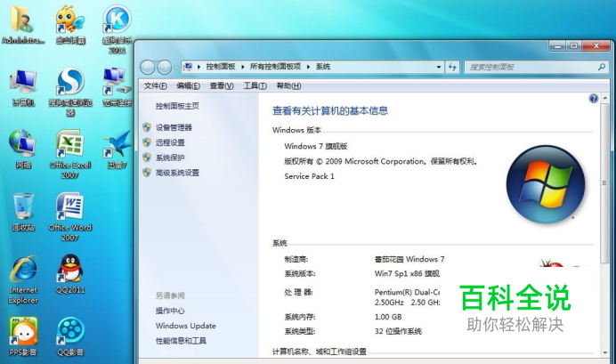The image size is (616, 364).
Task: Open 系统保护 (System protection) link
Action: (x=170, y=158)
